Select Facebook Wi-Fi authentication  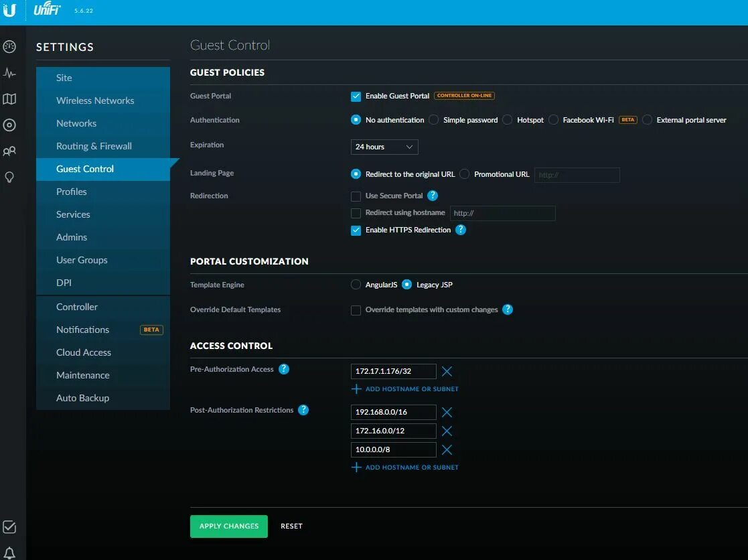coord(553,120)
